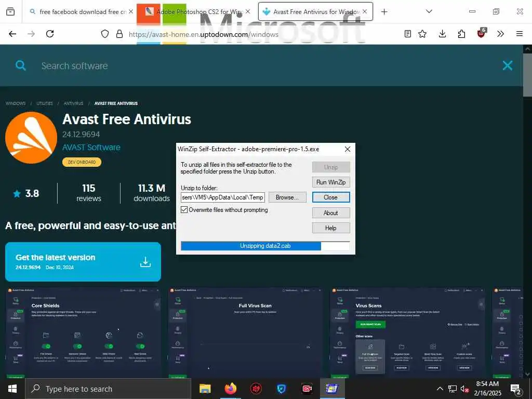Open the red screen recorder taskbar icon

tap(307, 389)
